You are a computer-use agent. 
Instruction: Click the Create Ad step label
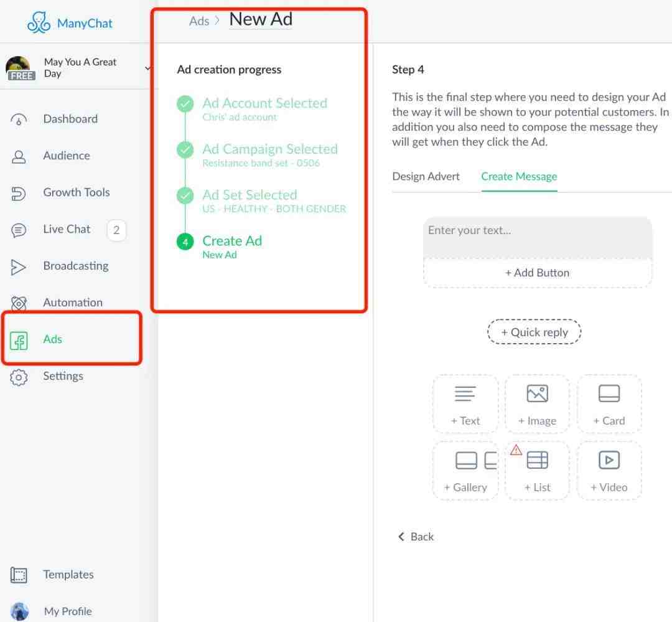[x=232, y=241]
